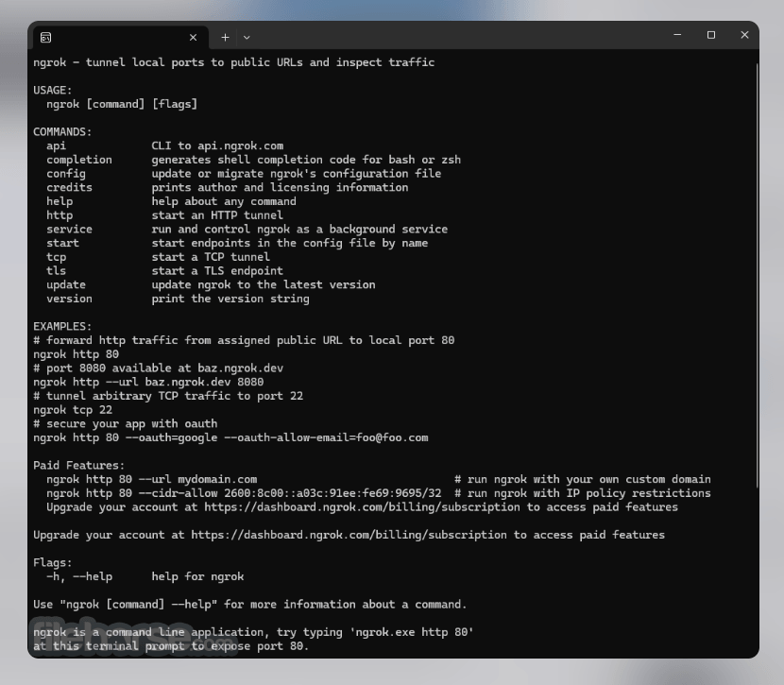Viewport: 784px width, 685px height.
Task: Click the 'update' command name
Action: point(65,285)
